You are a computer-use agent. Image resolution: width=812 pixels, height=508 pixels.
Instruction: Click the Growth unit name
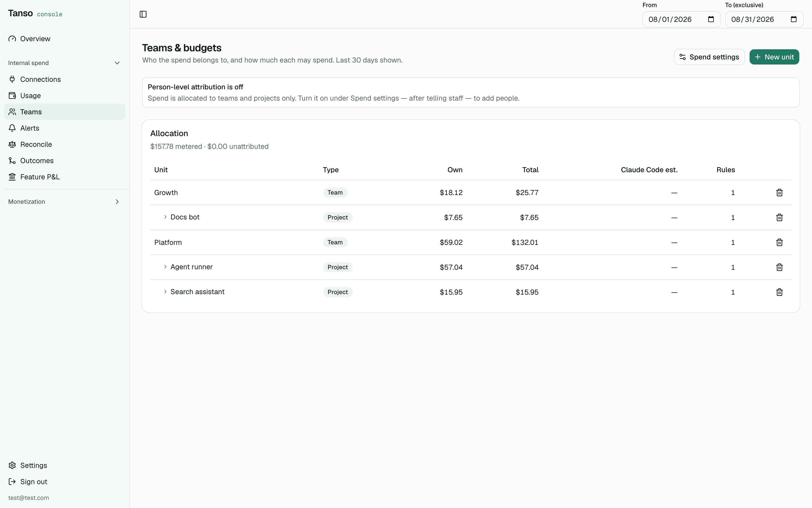(x=166, y=193)
